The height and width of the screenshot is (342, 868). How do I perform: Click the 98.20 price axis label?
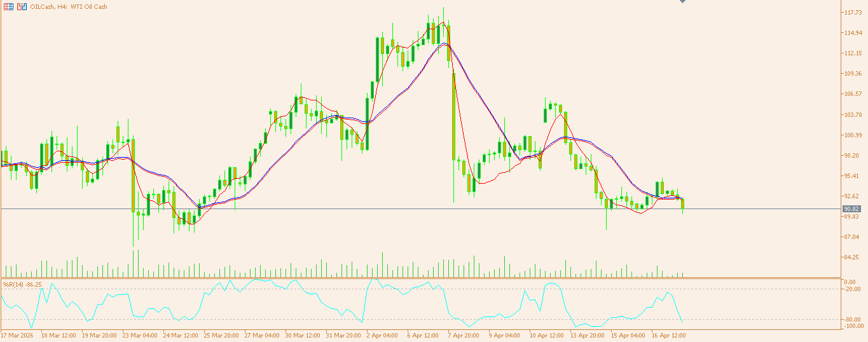[851, 155]
